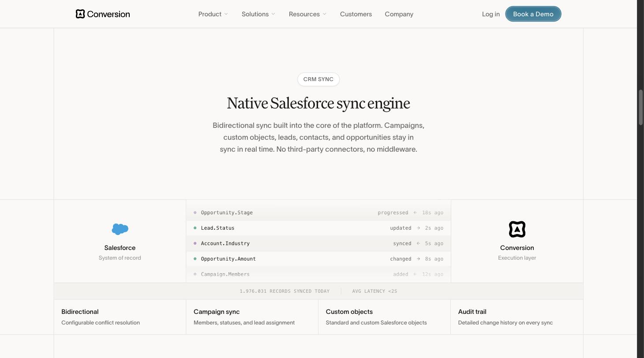Click the 'Campaign sync' feature title
The width and height of the screenshot is (644, 358).
click(x=217, y=312)
